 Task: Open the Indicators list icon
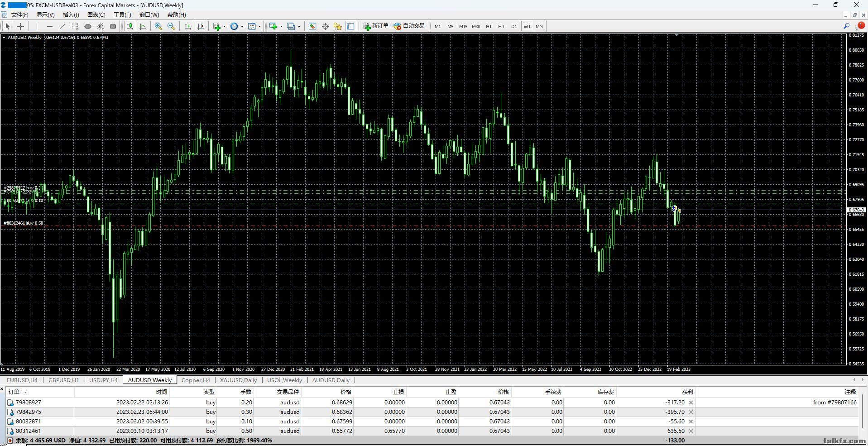pyautogui.click(x=217, y=26)
